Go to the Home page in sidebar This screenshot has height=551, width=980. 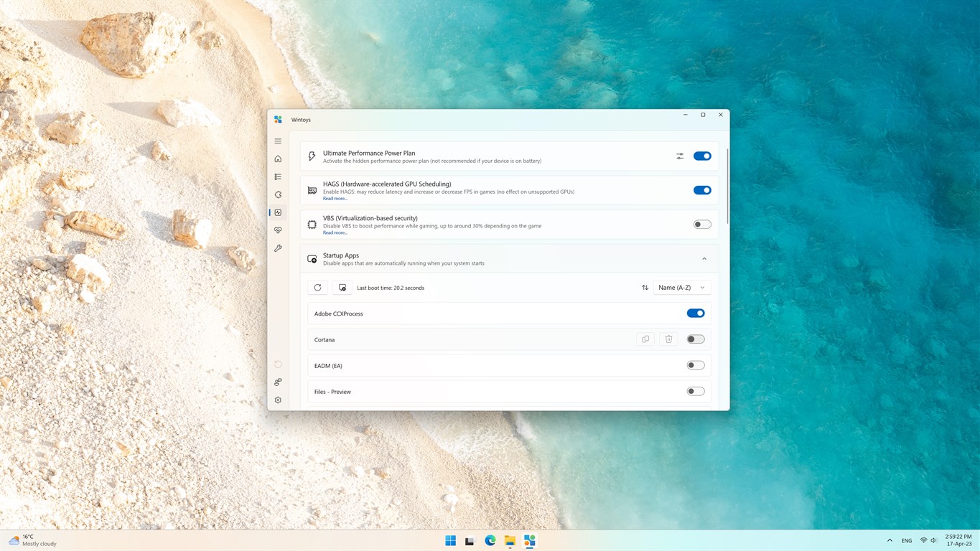click(278, 159)
